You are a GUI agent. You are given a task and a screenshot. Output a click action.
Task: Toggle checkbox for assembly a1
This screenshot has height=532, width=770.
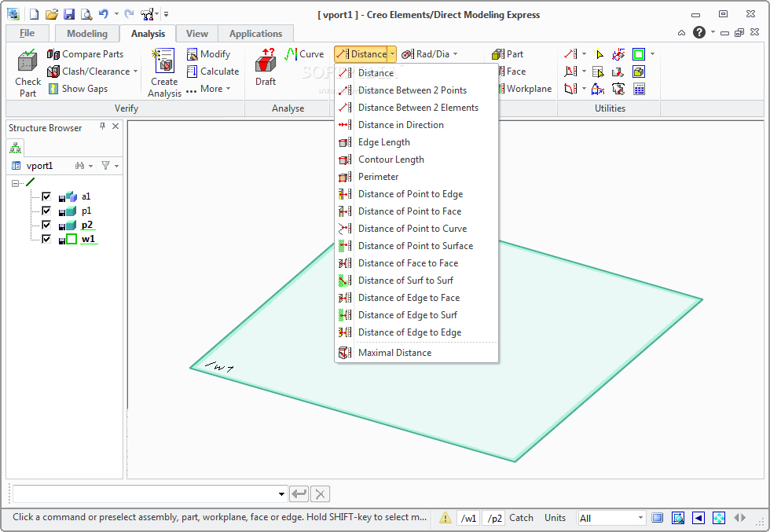pyautogui.click(x=46, y=196)
